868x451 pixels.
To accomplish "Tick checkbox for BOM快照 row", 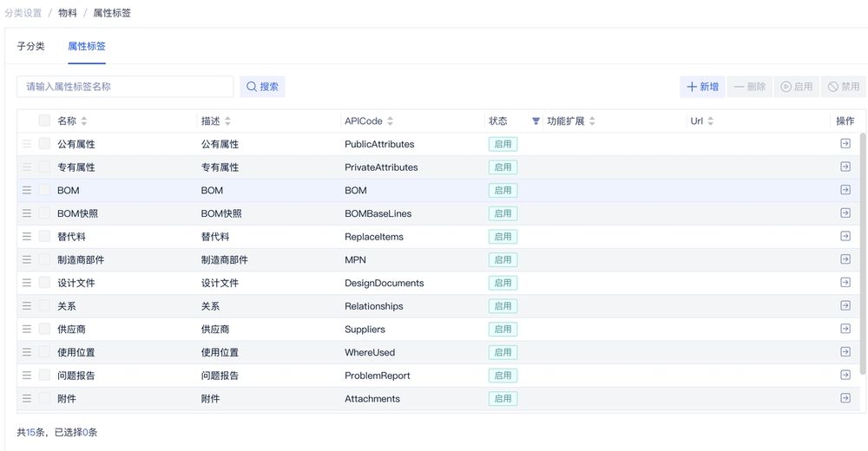I will [44, 213].
